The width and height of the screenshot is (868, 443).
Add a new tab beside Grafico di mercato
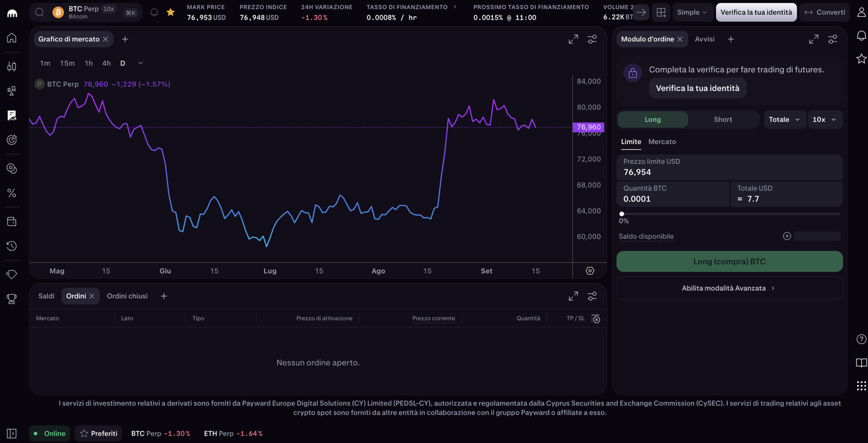pyautogui.click(x=125, y=39)
